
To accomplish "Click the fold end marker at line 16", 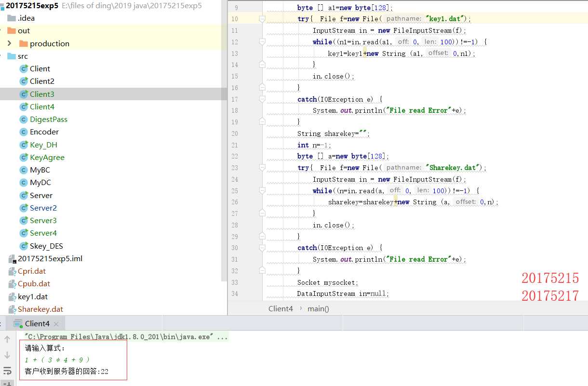I will (x=262, y=88).
